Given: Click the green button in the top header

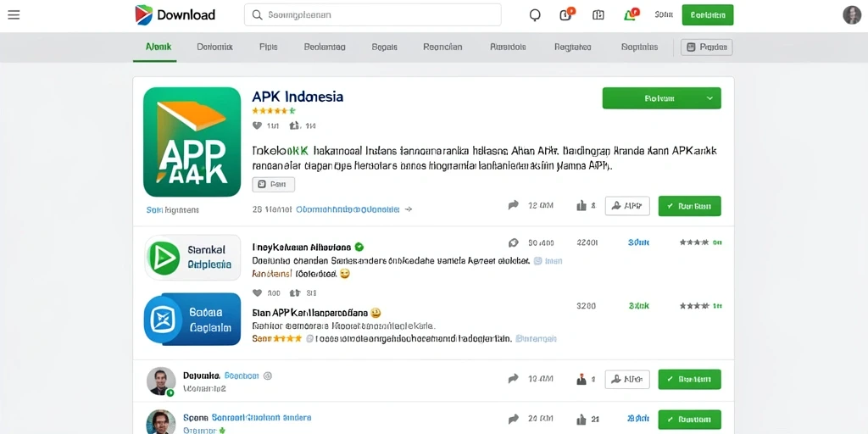Looking at the screenshot, I should pyautogui.click(x=708, y=15).
